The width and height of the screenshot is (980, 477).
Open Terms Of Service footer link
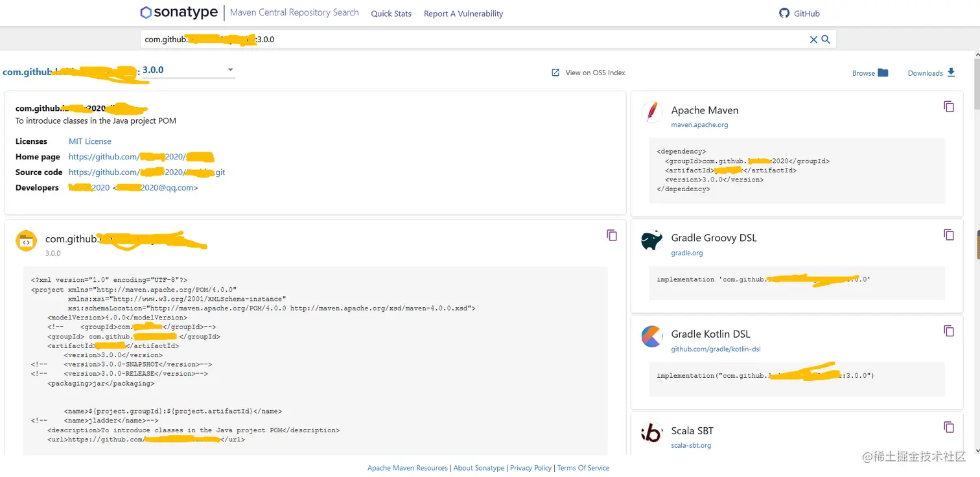(583, 468)
